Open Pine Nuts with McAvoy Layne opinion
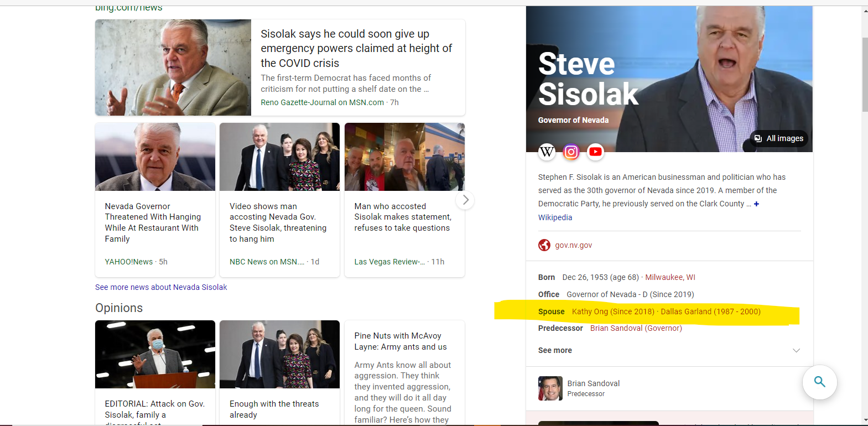 click(x=401, y=341)
